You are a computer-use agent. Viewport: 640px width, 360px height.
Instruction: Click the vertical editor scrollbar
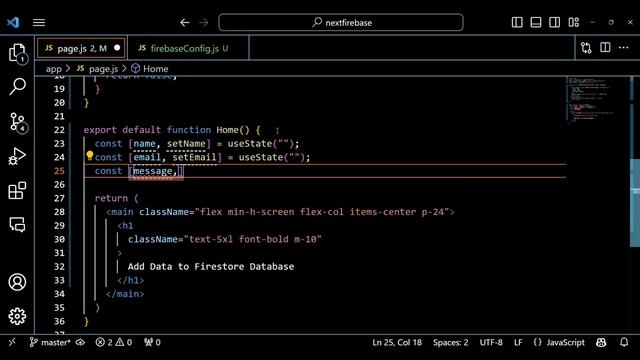635,203
